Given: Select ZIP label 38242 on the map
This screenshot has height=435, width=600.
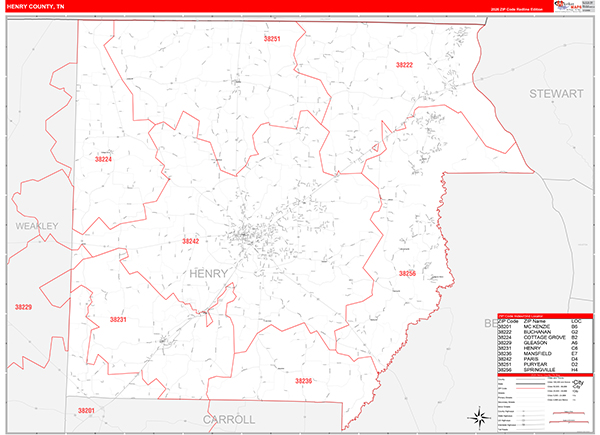Looking at the screenshot, I should [x=190, y=241].
